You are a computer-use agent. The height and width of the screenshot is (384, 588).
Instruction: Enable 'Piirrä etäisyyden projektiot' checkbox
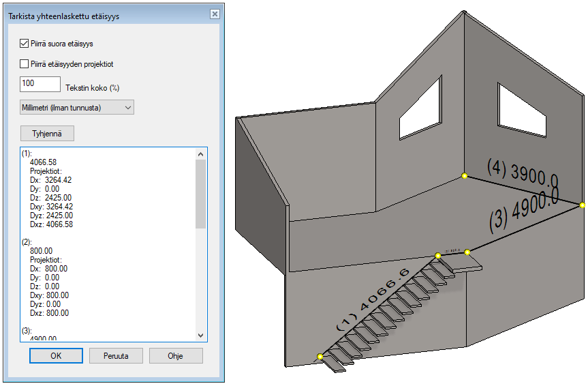[25, 64]
